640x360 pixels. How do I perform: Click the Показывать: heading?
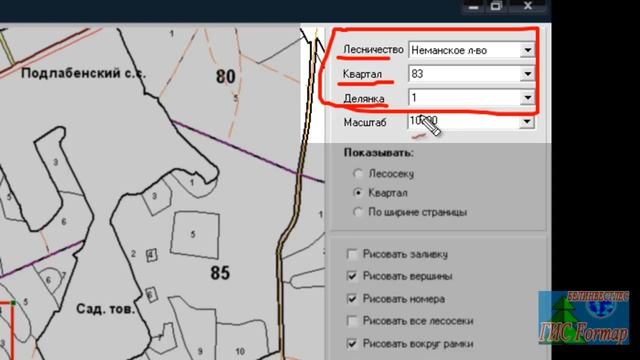click(x=378, y=153)
